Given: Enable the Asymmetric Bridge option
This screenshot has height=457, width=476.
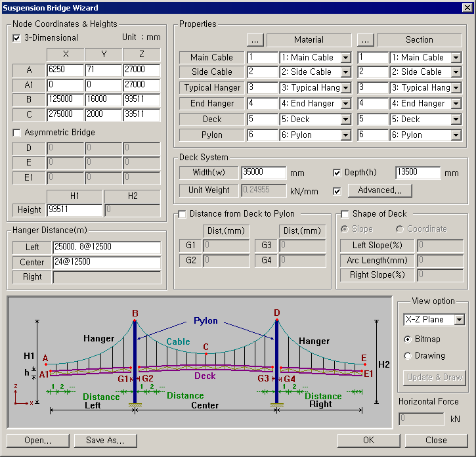Looking at the screenshot, I should 17,133.
